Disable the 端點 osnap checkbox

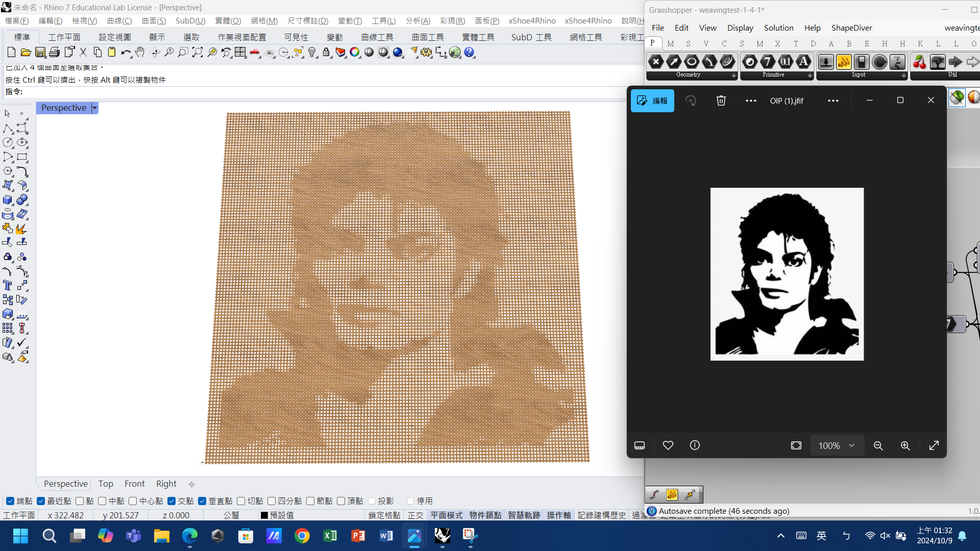(10, 501)
